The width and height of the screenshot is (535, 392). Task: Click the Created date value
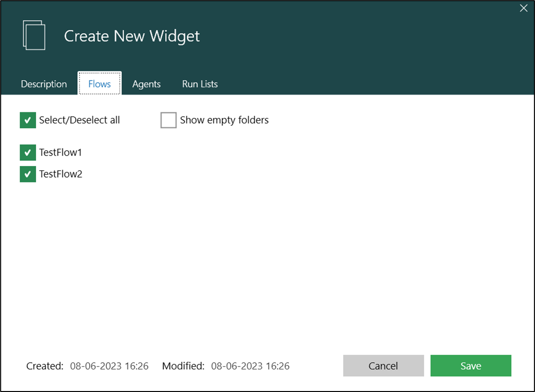pos(109,366)
